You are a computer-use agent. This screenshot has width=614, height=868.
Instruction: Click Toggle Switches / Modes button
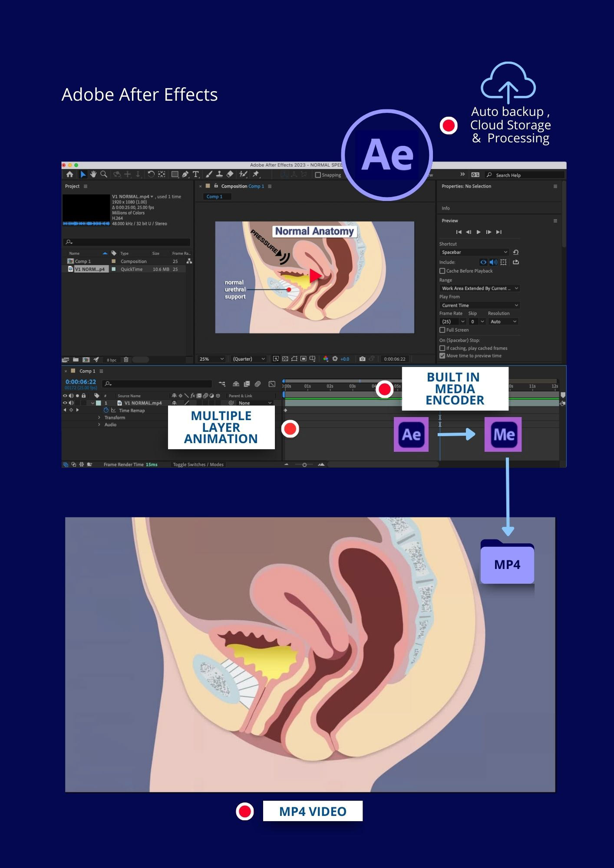(x=198, y=464)
